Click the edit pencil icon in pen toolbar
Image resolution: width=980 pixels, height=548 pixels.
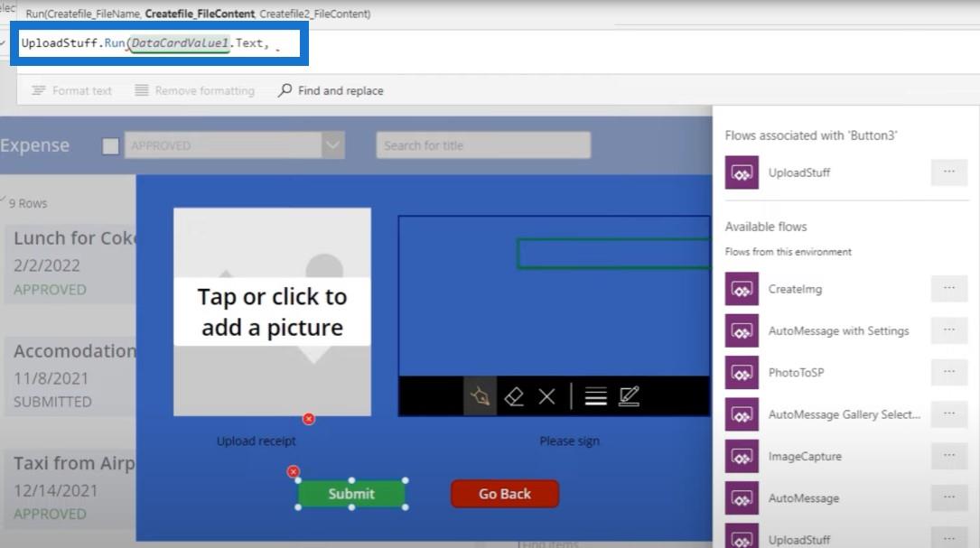click(x=629, y=396)
